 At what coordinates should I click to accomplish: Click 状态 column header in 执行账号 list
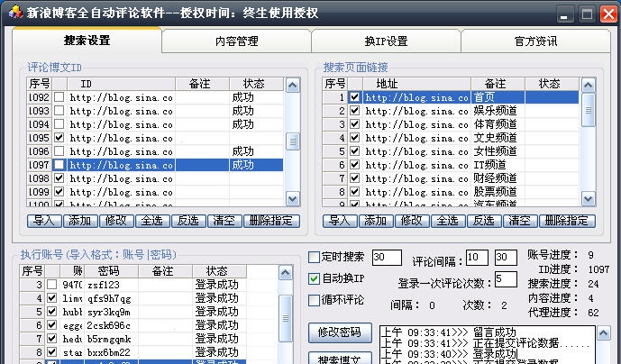[219, 271]
